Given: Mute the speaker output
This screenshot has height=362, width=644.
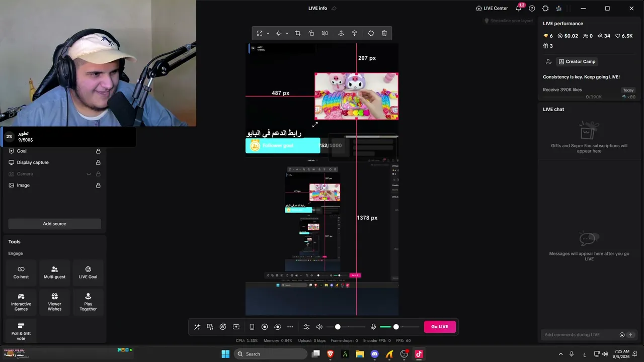Looking at the screenshot, I should [x=319, y=327].
